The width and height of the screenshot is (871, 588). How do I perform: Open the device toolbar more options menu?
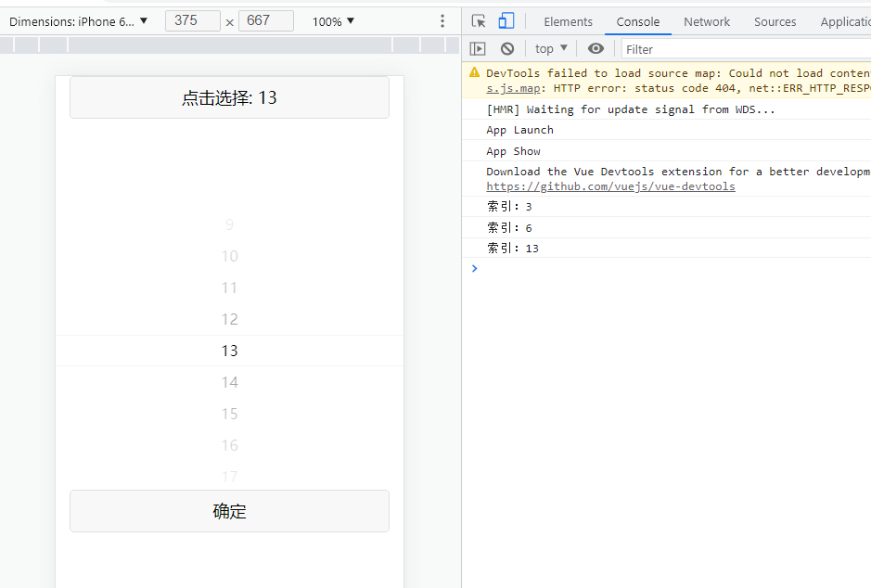click(x=442, y=20)
